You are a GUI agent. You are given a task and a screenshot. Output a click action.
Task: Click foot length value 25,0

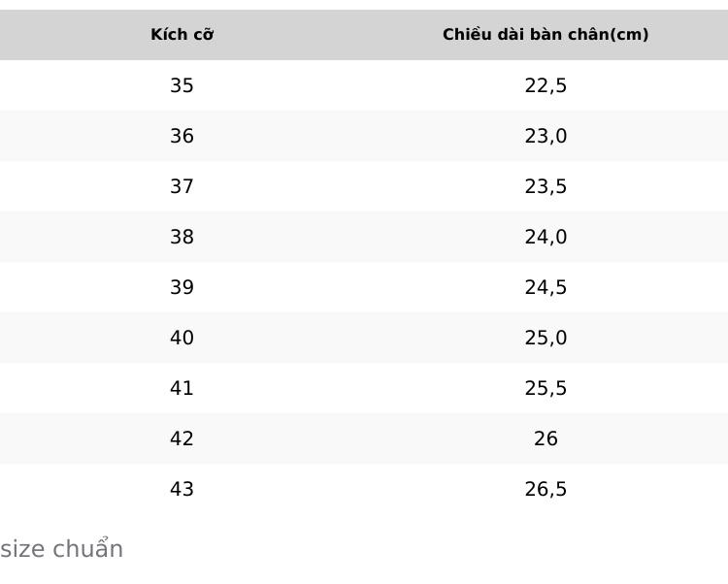coord(546,338)
